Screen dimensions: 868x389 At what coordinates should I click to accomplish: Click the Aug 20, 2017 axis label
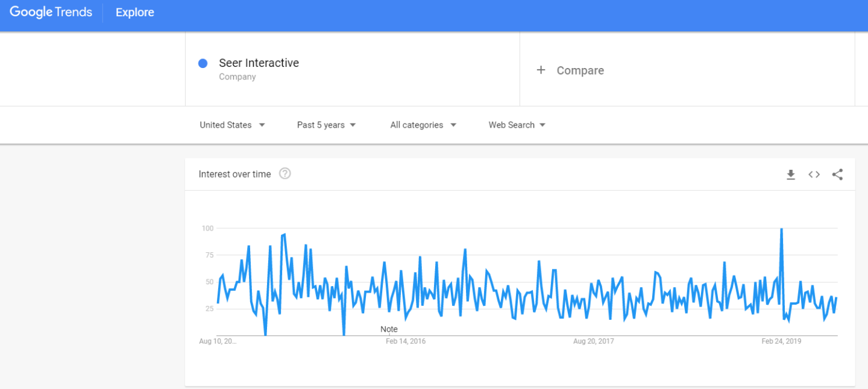(x=593, y=341)
